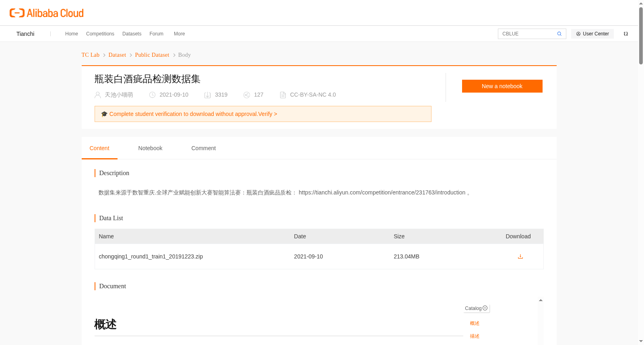Viewport: 644px width, 345px height.
Task: Switch to the Content tab
Action: tap(99, 148)
